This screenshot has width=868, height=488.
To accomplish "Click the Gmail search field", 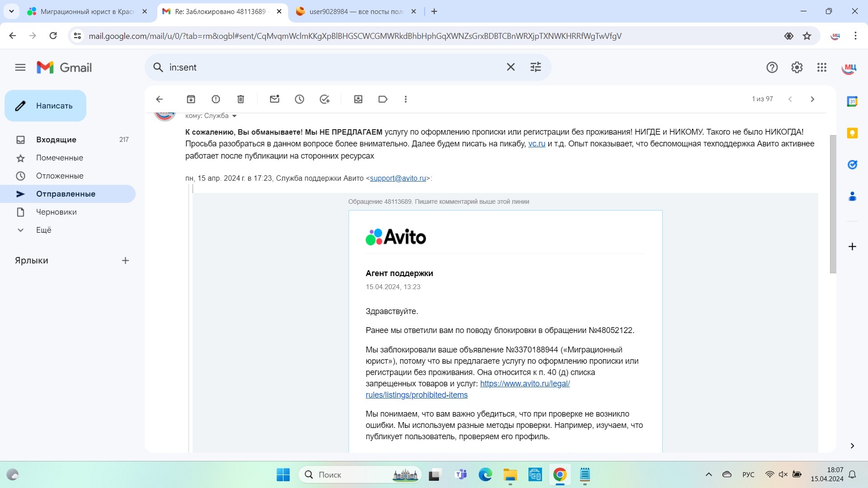I will tap(335, 67).
